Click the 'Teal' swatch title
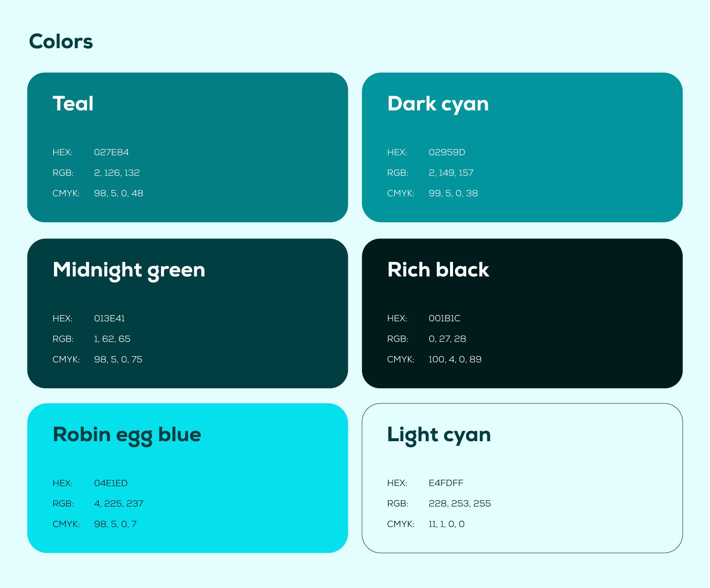Screen dimensions: 710x588 73,104
